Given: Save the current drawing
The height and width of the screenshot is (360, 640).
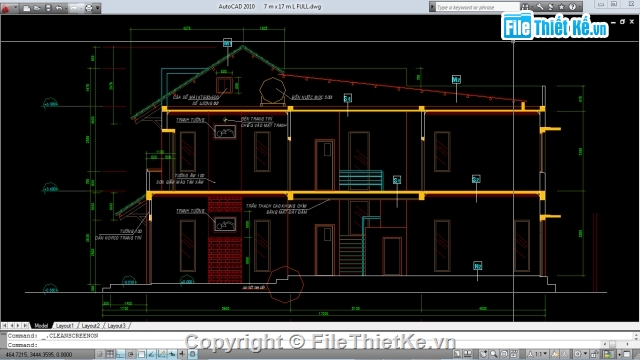Looking at the screenshot, I should [48, 8].
